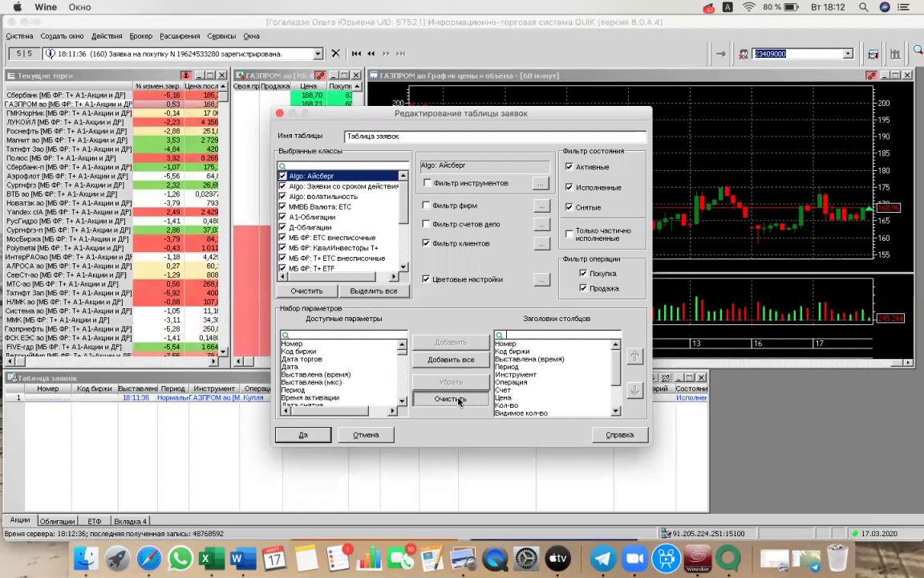Open Telegram from the Dock

click(602, 558)
